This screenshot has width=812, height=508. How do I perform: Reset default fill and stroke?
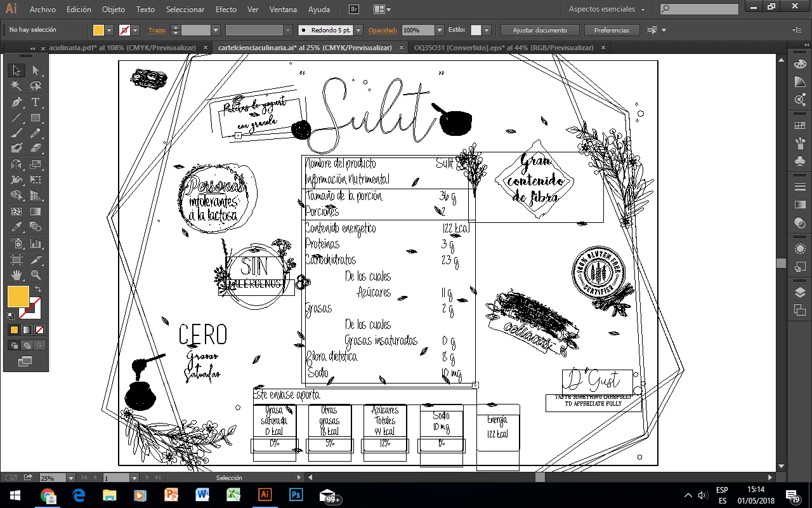coord(11,315)
